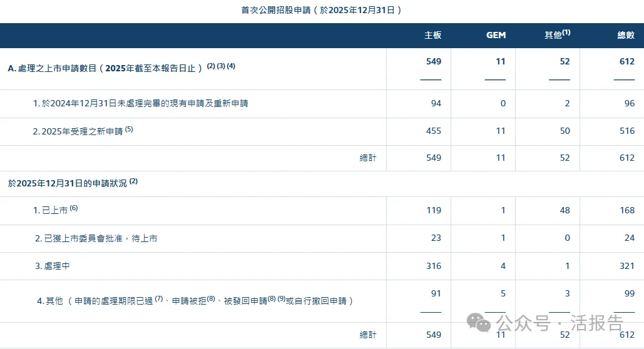Image resolution: width=644 pixels, height=349 pixels.
Task: Click the GEM column header
Action: [x=496, y=36]
